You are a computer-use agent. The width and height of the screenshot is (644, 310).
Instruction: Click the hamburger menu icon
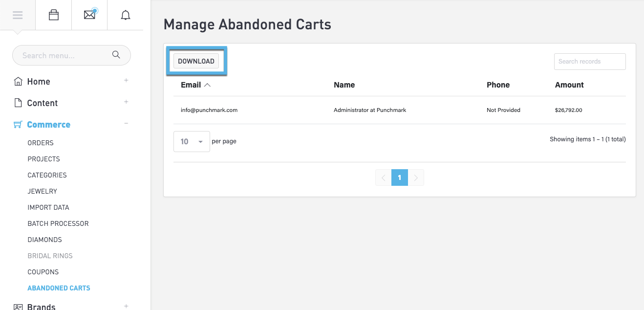pos(18,15)
